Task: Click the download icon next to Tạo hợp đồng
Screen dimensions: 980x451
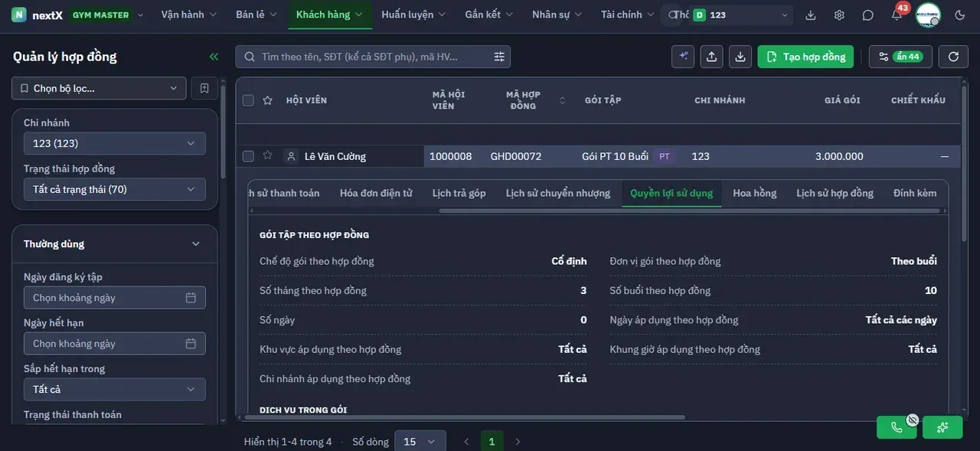Action: (x=740, y=57)
